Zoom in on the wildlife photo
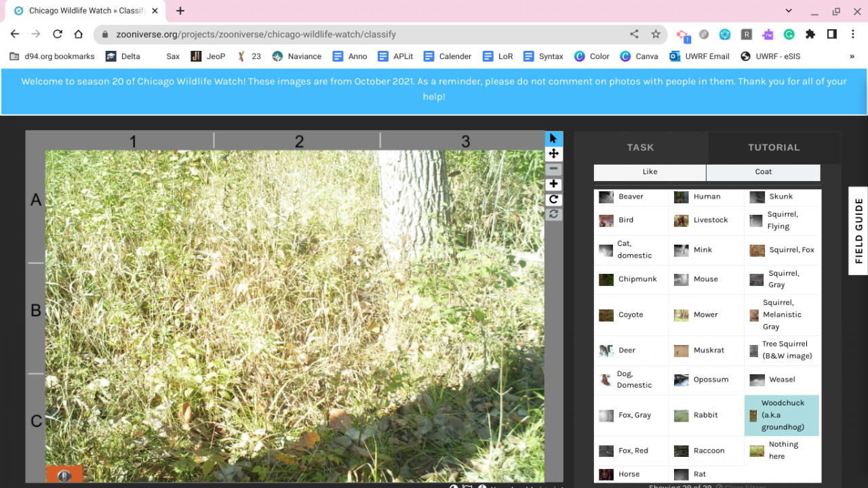Image resolution: width=868 pixels, height=488 pixels. (553, 184)
